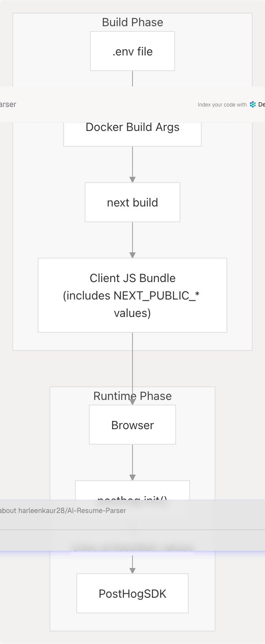Screen dimensions: 265x644
Task: Click arrowhead pointing into "posthog.init()" node
Action: point(132,478)
